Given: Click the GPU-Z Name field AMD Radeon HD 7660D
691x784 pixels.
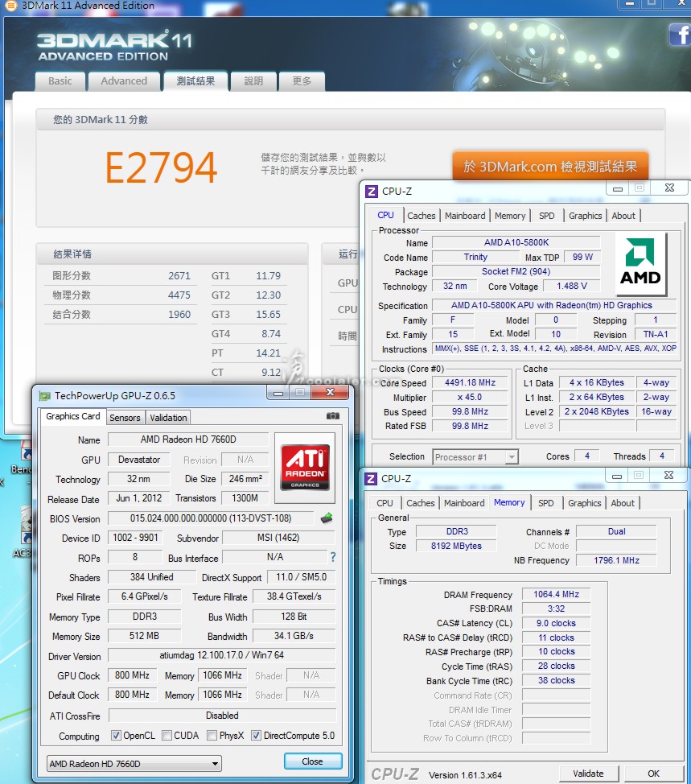Looking at the screenshot, I should click(x=188, y=439).
